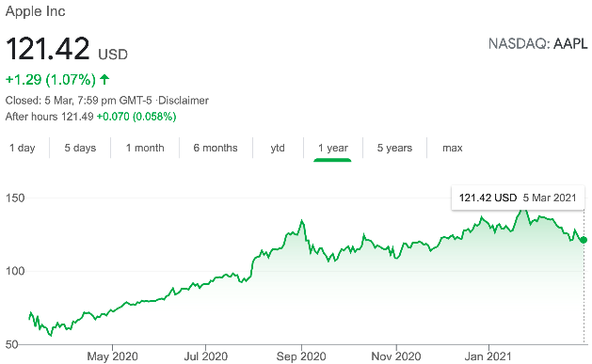The height and width of the screenshot is (364, 592).
Task: Click the Jul 2020 axis label
Action: click(206, 356)
